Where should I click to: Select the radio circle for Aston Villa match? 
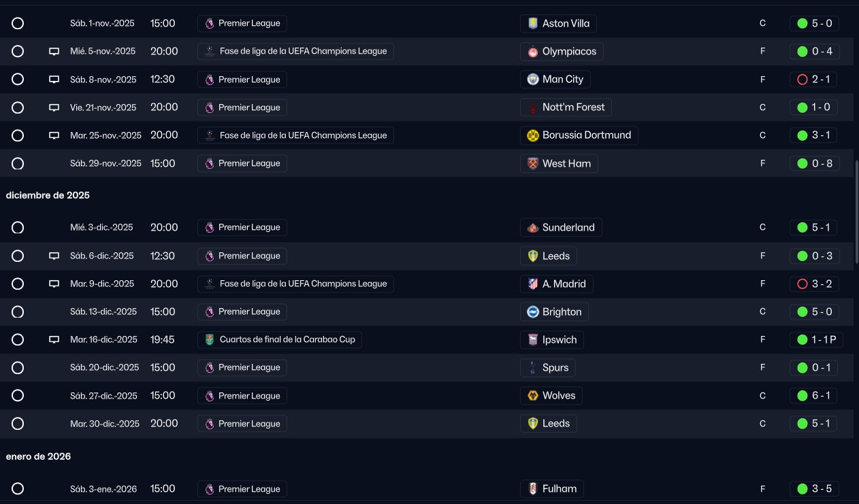(x=18, y=23)
